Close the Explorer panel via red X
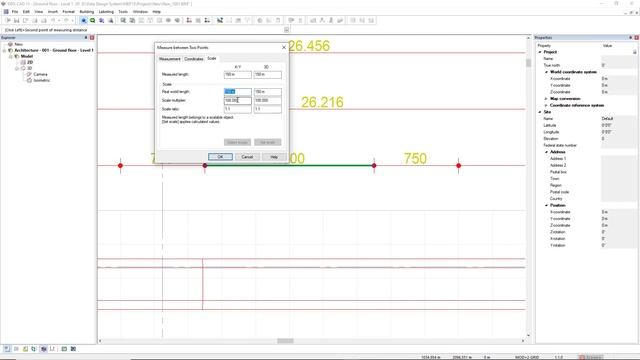 (x=92, y=38)
